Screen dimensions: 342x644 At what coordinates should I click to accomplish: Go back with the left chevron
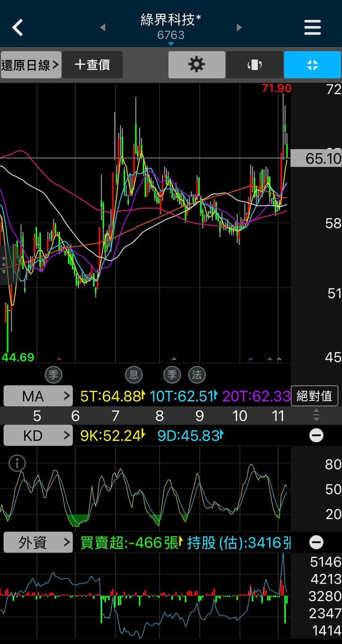18,27
